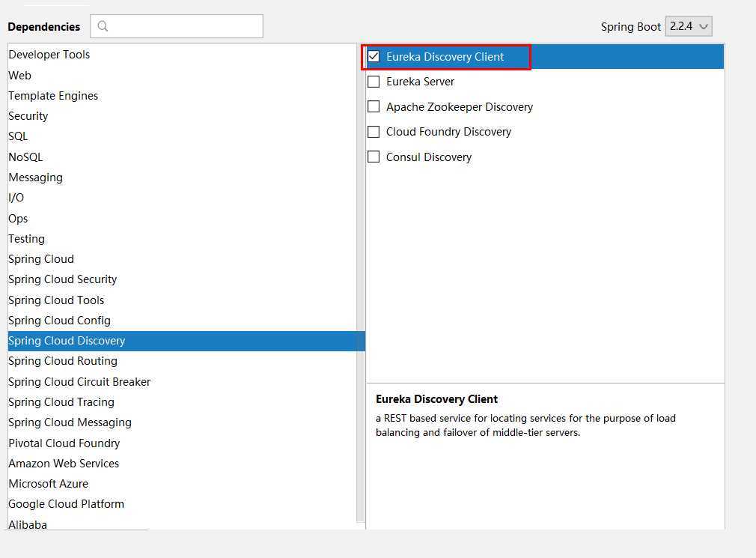756x558 pixels.
Task: Click the Apache Zookeeper Discovery label
Action: click(x=460, y=106)
